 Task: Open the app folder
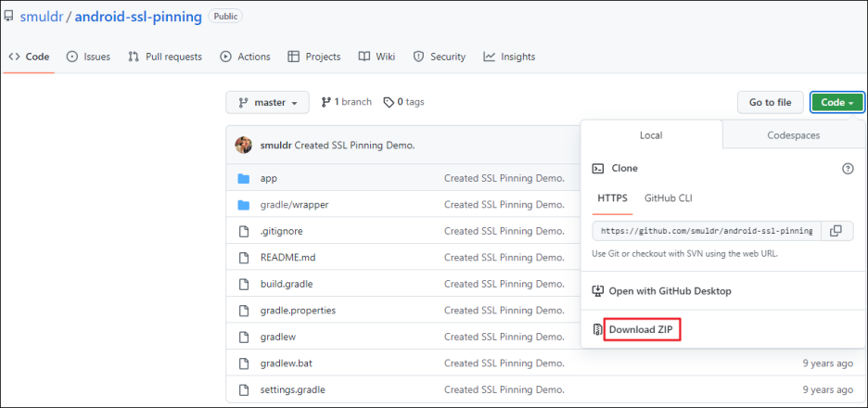pyautogui.click(x=269, y=178)
